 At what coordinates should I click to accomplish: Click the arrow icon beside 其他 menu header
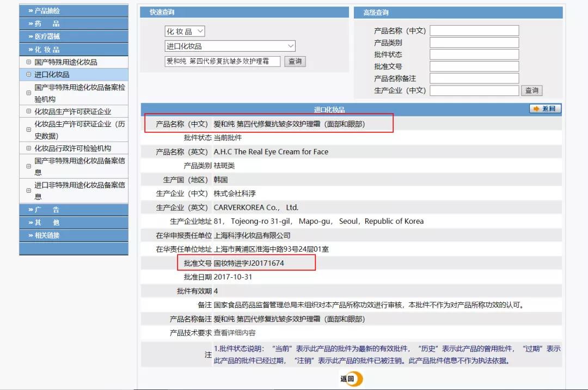(29, 222)
